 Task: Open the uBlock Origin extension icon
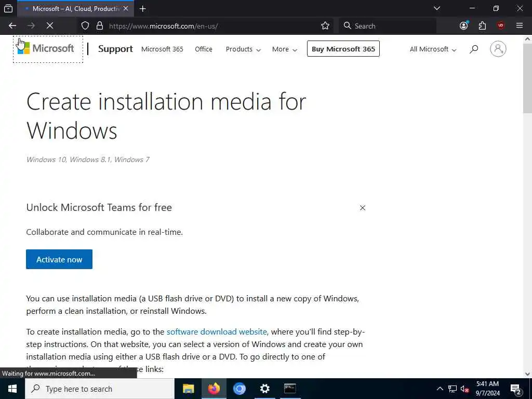500,25
